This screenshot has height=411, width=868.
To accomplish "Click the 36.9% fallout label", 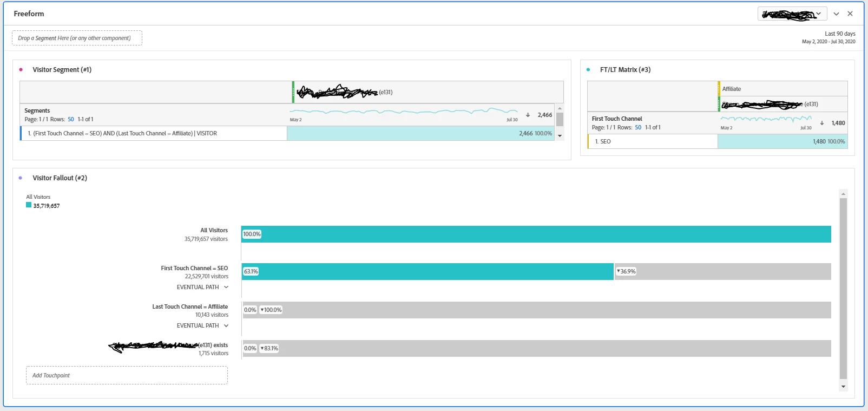I will 626,271.
